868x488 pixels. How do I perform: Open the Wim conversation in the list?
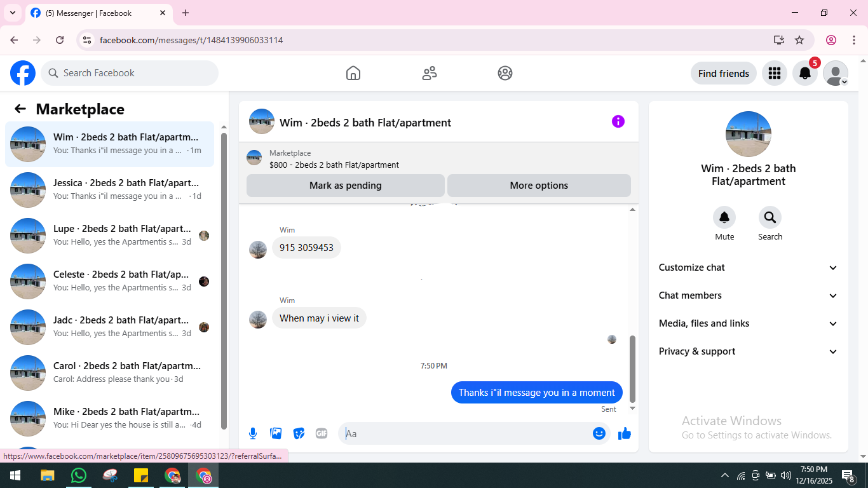[109, 144]
